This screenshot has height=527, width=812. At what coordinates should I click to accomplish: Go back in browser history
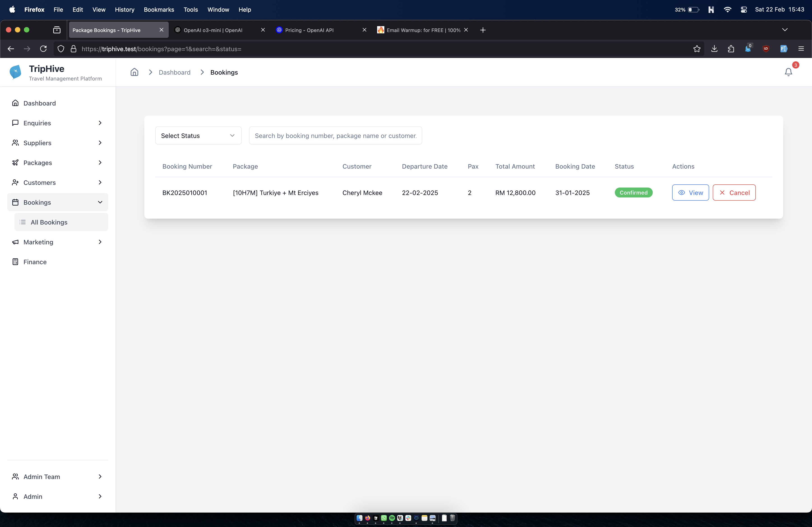[x=11, y=49]
